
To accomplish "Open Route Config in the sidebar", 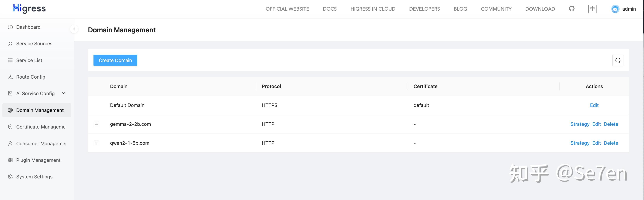I will pyautogui.click(x=31, y=77).
